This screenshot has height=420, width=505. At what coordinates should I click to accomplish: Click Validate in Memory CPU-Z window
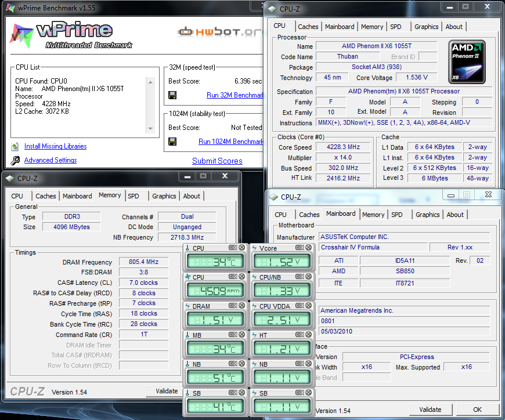(x=167, y=391)
